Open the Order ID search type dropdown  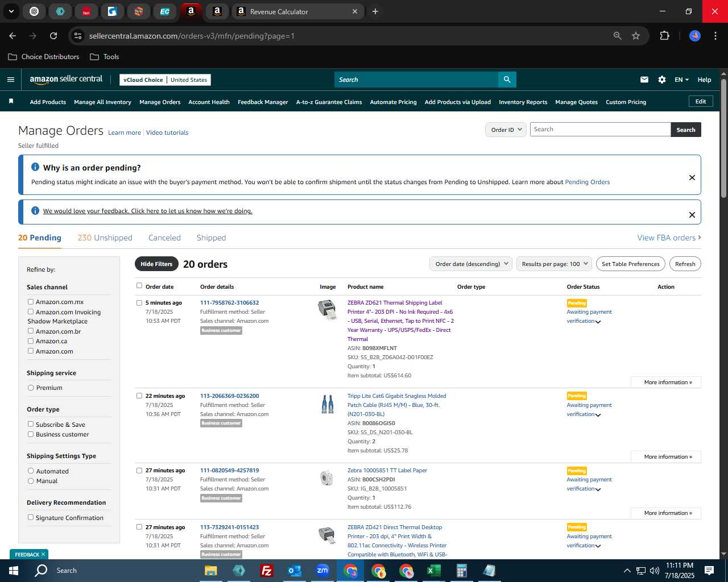click(506, 130)
